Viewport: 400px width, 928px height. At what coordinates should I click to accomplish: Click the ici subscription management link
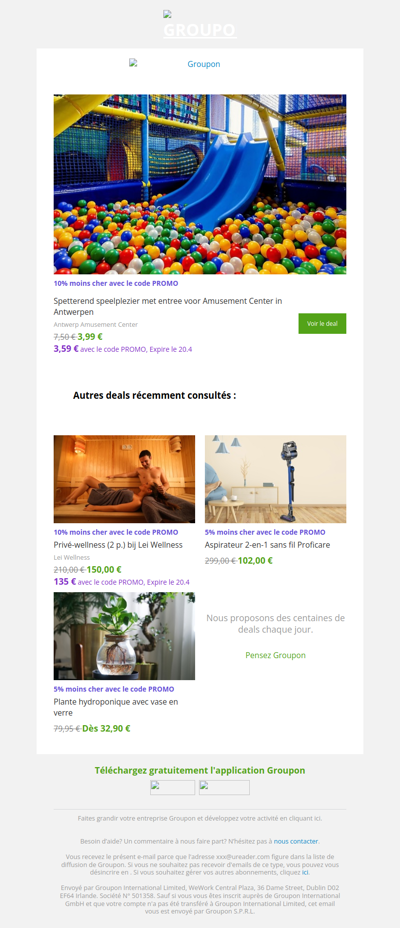click(x=305, y=872)
